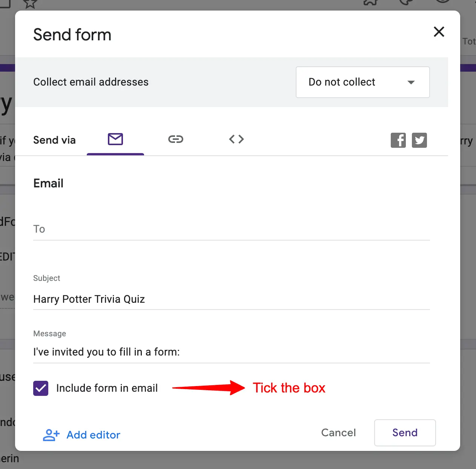
Task: Share the form on Facebook
Action: click(x=398, y=140)
